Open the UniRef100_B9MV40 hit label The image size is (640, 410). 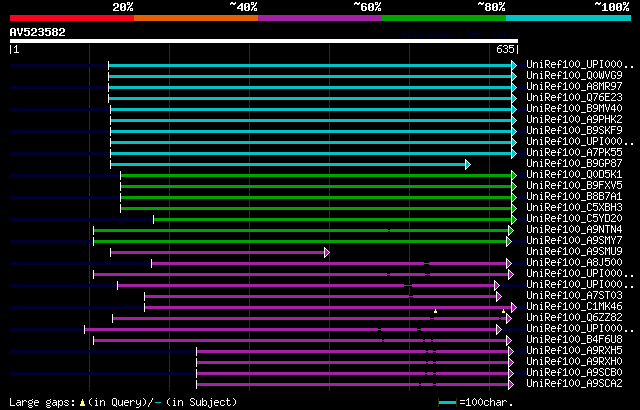574,108
